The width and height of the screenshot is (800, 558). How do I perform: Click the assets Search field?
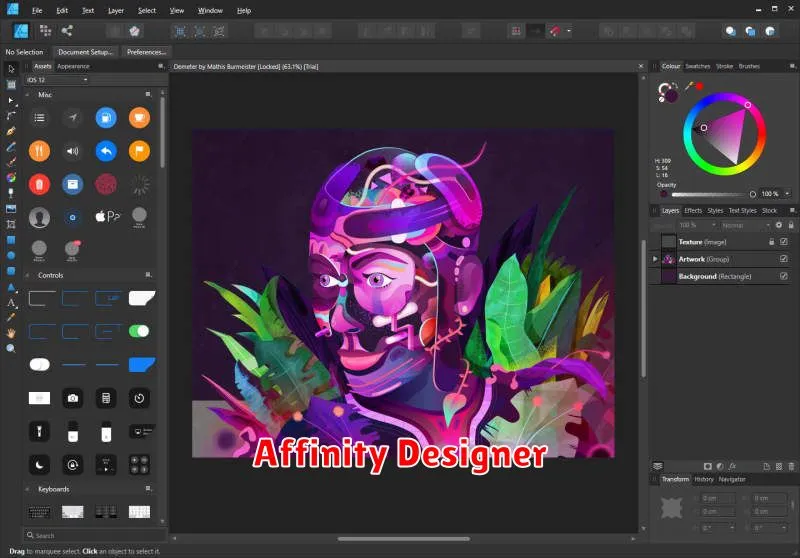[90, 535]
